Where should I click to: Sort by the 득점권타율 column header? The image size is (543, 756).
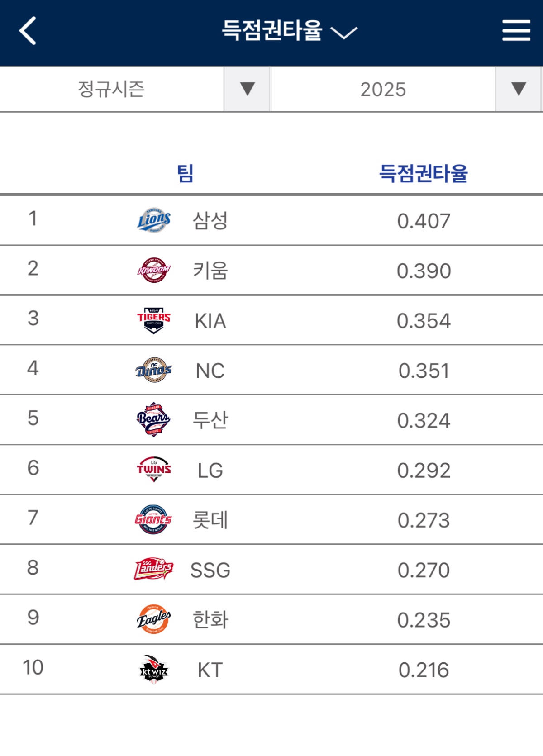(423, 173)
